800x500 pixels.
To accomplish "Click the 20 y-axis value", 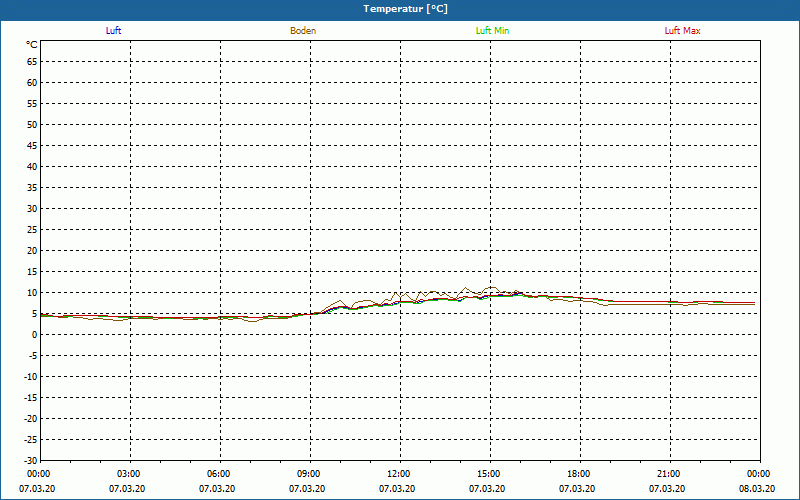I will click(32, 251).
